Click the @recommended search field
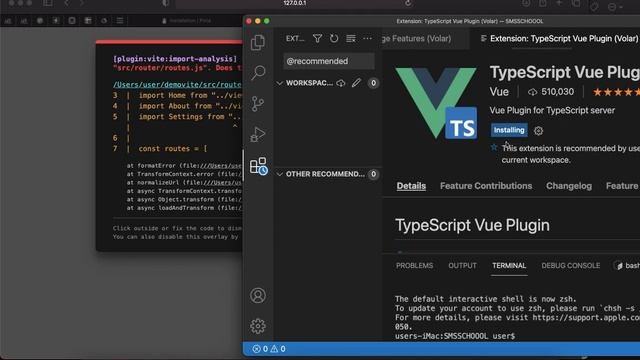The image size is (640, 360). click(329, 61)
